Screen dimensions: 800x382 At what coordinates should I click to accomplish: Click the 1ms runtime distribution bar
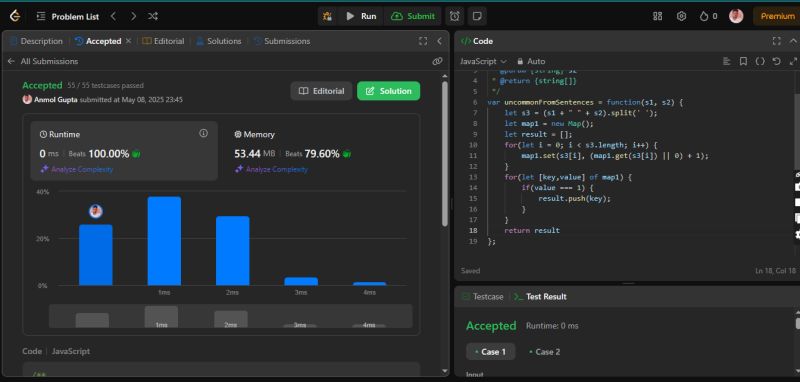click(164, 241)
